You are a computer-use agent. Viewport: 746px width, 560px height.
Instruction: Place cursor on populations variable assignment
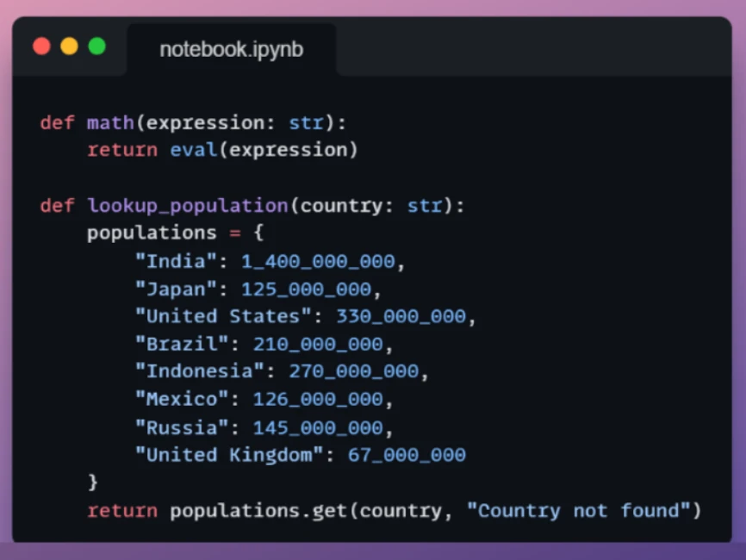[x=152, y=233]
